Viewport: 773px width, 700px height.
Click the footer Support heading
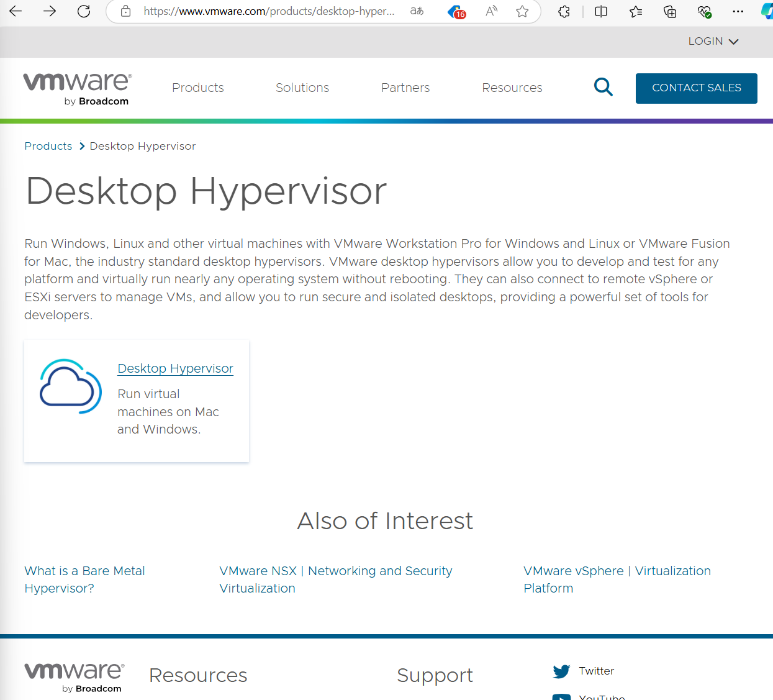[435, 675]
